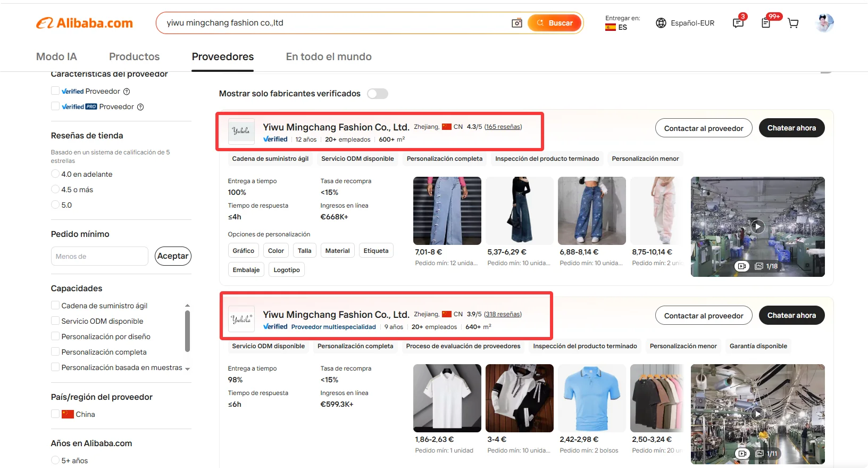Check Servicio ODM disponible capability
Viewport: 868px width, 468px height.
55,321
